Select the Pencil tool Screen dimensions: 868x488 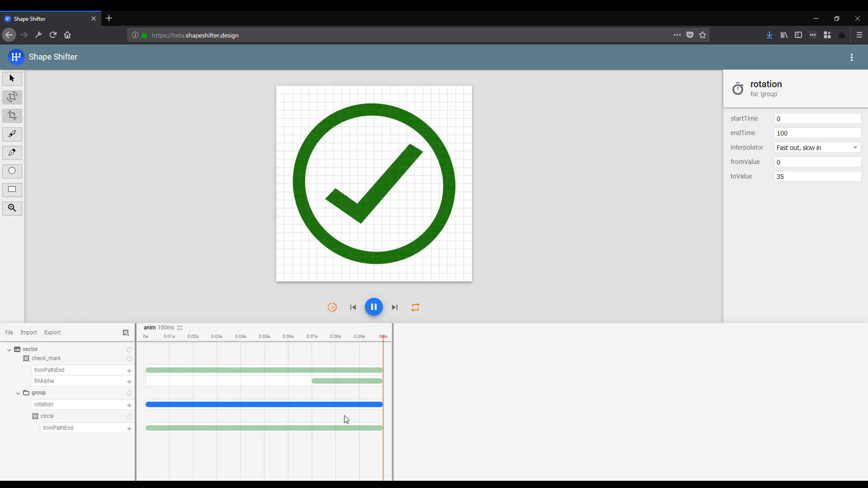12,134
